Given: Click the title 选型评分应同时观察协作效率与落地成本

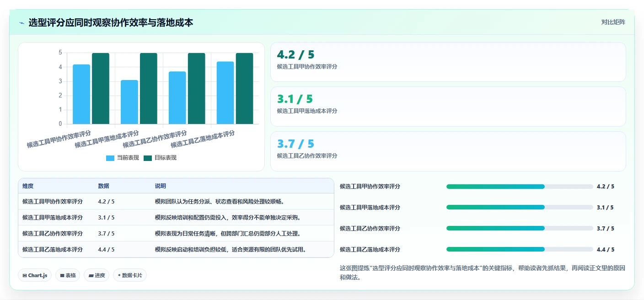Looking at the screenshot, I should coord(111,22).
